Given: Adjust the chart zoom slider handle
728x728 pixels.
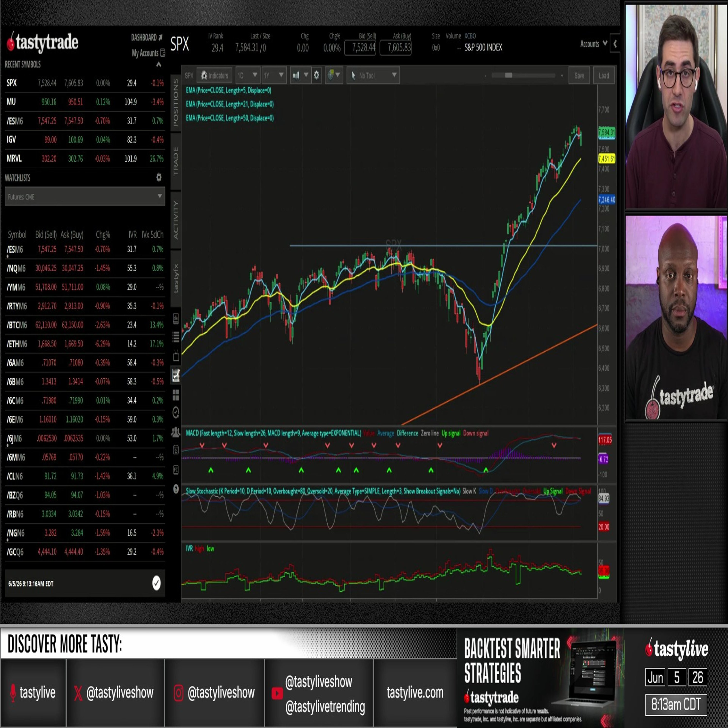Looking at the screenshot, I should pyautogui.click(x=508, y=75).
